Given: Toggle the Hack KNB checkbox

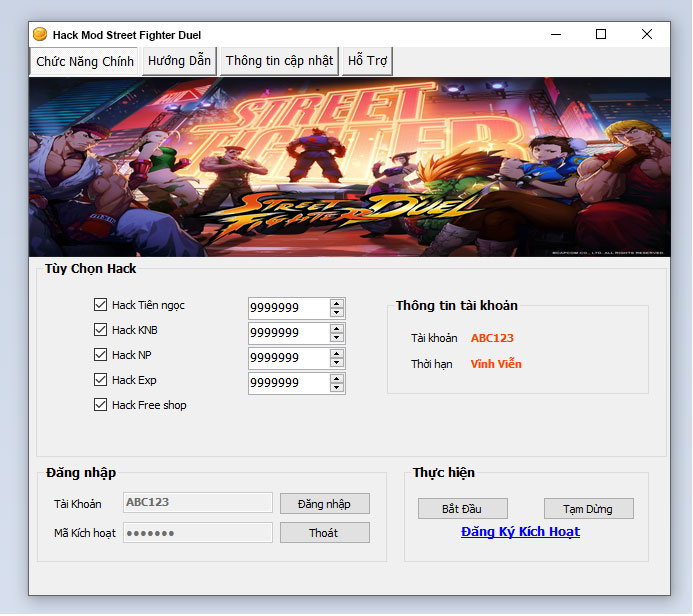Looking at the screenshot, I should click(100, 330).
